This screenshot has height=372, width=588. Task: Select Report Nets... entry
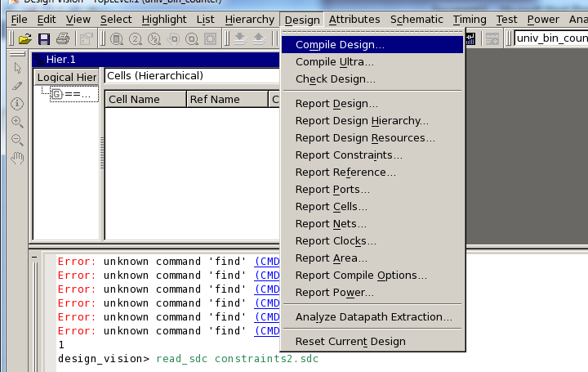pyautogui.click(x=372, y=224)
